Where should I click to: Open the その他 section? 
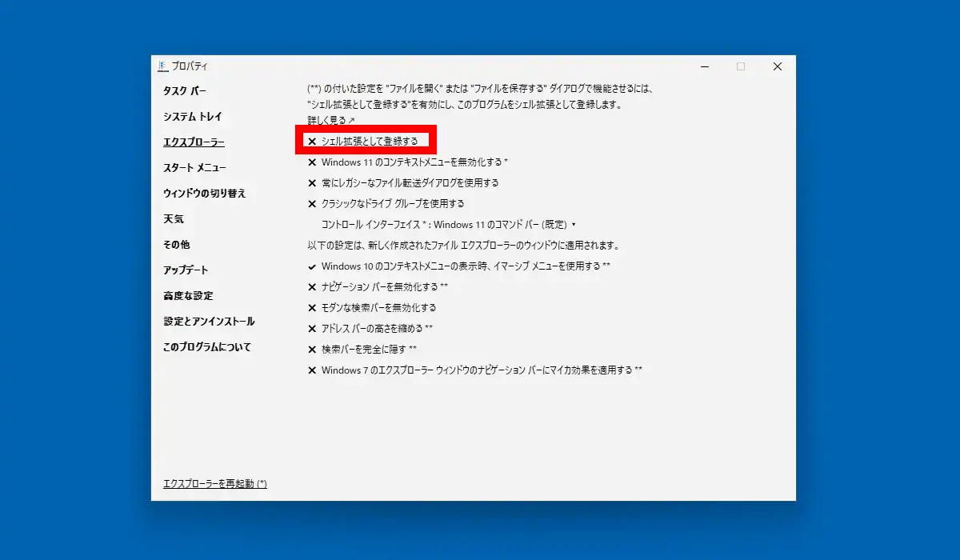(177, 245)
